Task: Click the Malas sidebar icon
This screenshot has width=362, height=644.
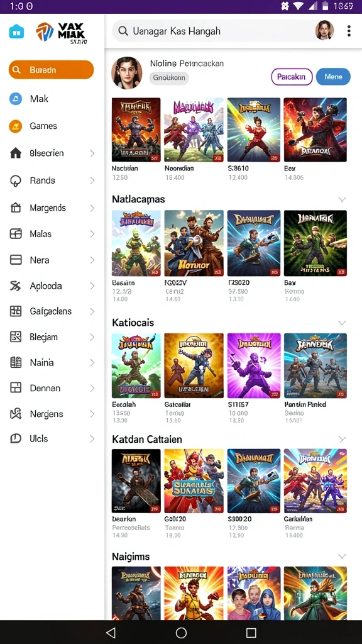Action: click(16, 234)
